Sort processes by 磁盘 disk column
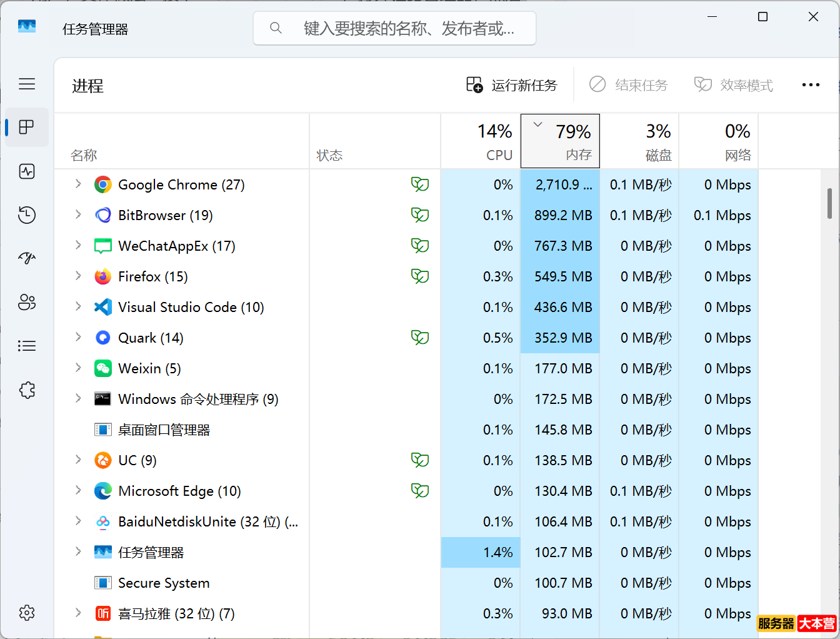840x639 pixels. pos(639,141)
